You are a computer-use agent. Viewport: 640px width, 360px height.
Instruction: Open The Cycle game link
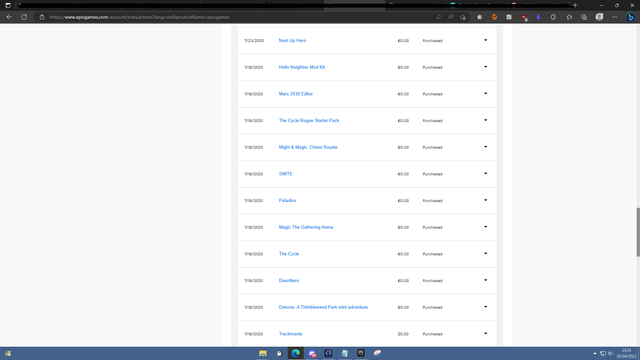tap(289, 254)
